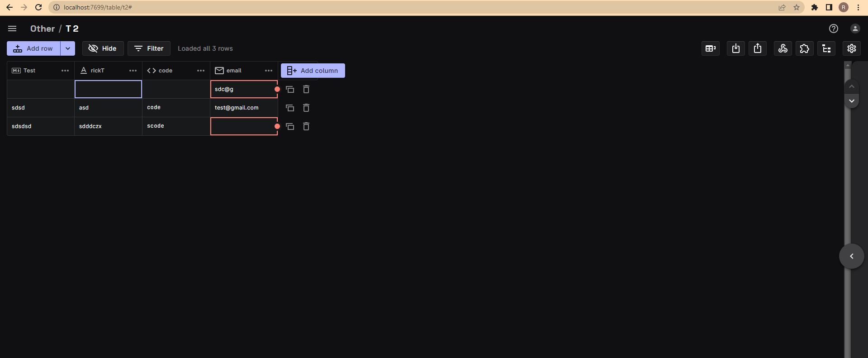
Task: Open the help question mark icon
Action: 834,29
